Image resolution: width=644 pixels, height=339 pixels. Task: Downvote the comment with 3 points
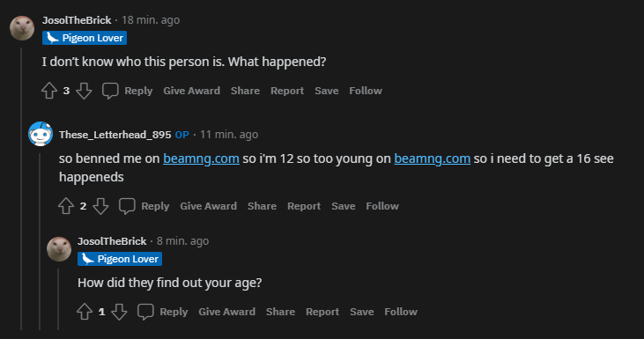point(84,91)
